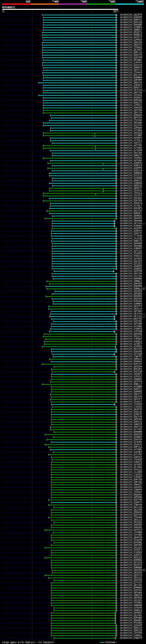
Task: Select hit UniRef100_Q0DH47
Action: tap(131, 98)
